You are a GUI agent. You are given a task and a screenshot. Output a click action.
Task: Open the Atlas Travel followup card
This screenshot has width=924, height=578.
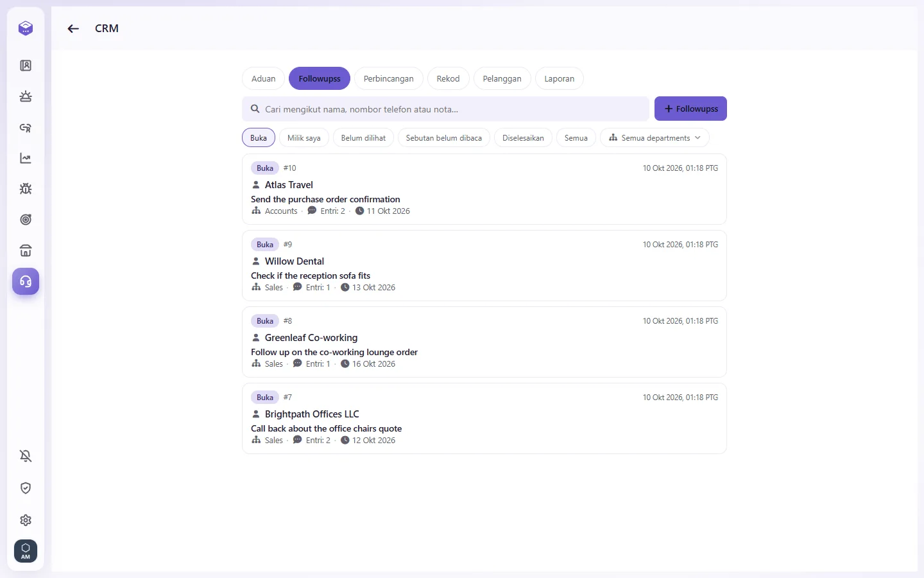484,189
